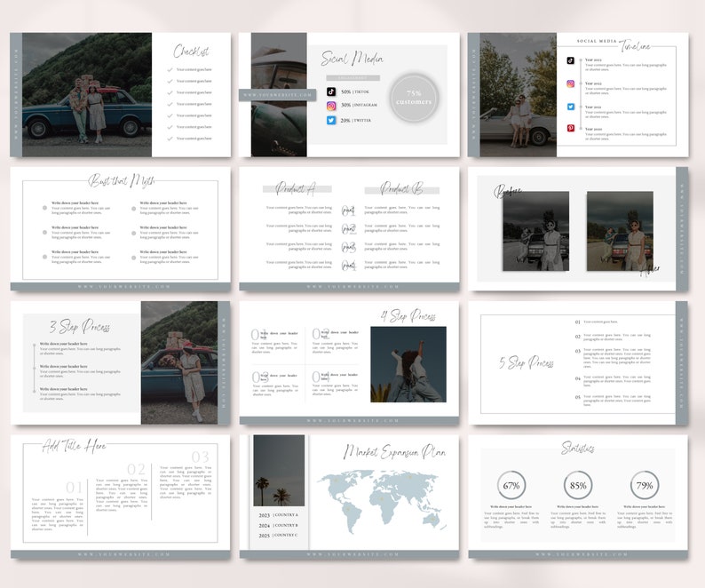Click the 'Add Title Here' title
Image resolution: width=705 pixels, height=588 pixels.
75,445
